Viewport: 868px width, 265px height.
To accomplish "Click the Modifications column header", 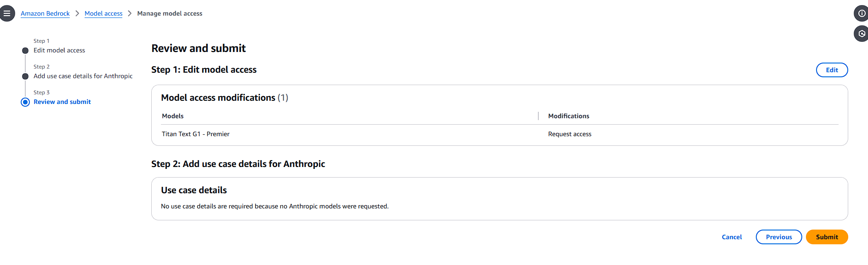I will (569, 116).
